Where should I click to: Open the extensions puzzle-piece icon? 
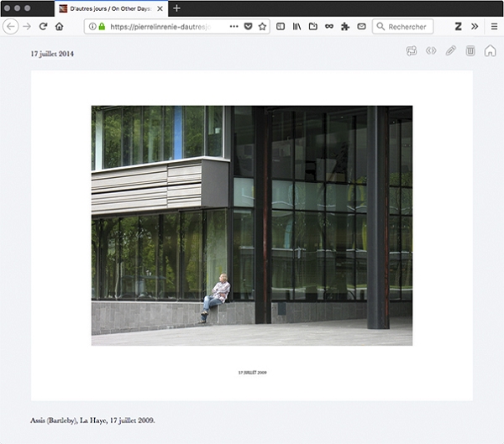(x=345, y=27)
